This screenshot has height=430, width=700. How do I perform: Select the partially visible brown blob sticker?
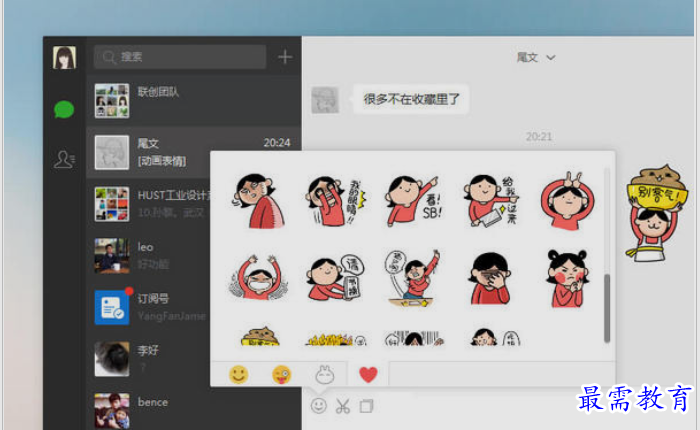pos(260,336)
